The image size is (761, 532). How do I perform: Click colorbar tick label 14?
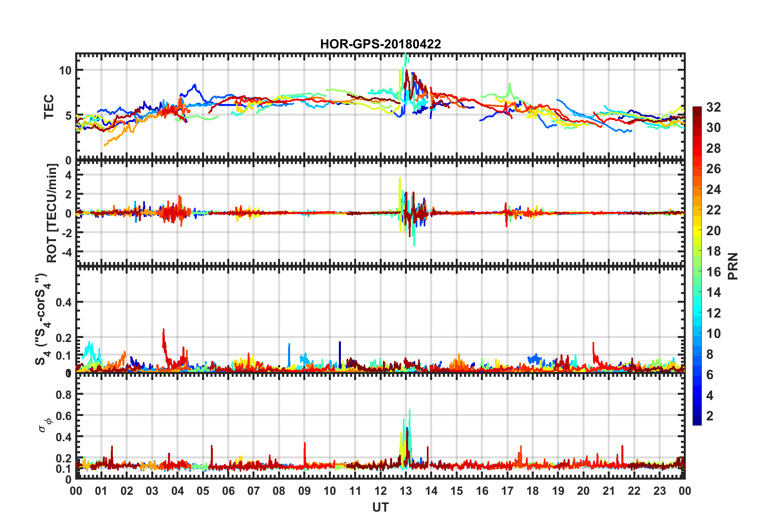(x=713, y=292)
